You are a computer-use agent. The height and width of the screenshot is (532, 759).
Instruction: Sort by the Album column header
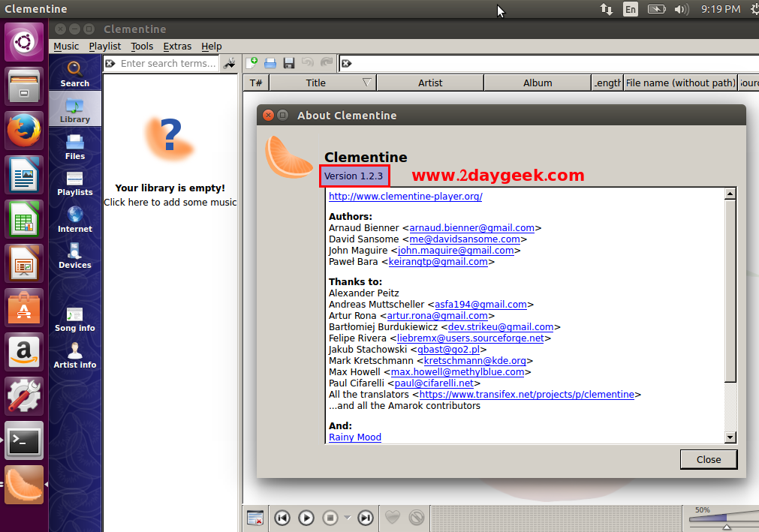[x=538, y=83]
